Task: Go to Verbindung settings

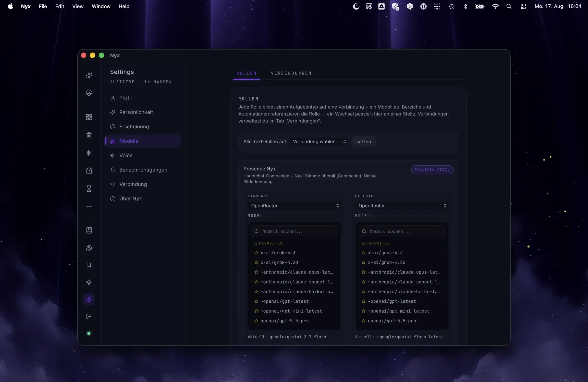Action: pyautogui.click(x=143, y=184)
